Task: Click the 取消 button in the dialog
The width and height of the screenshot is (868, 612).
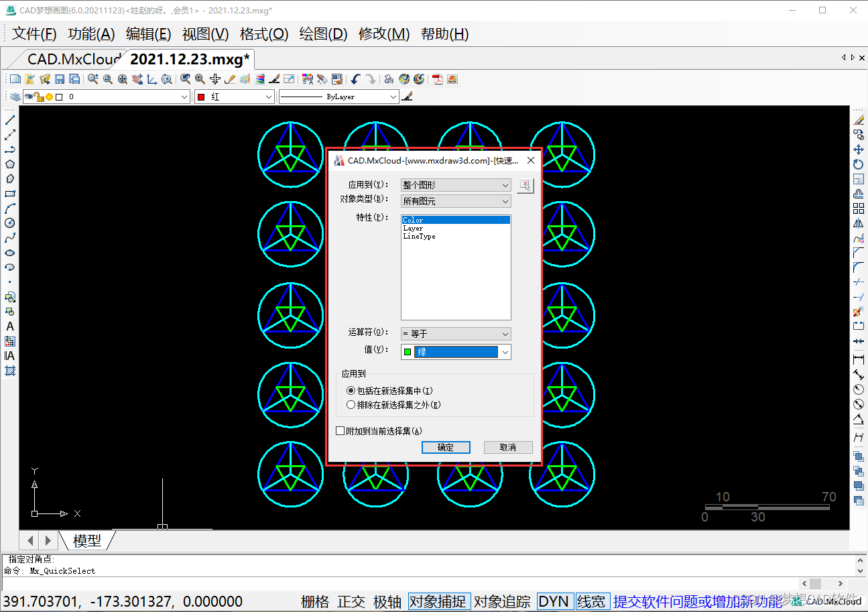Action: coord(508,447)
